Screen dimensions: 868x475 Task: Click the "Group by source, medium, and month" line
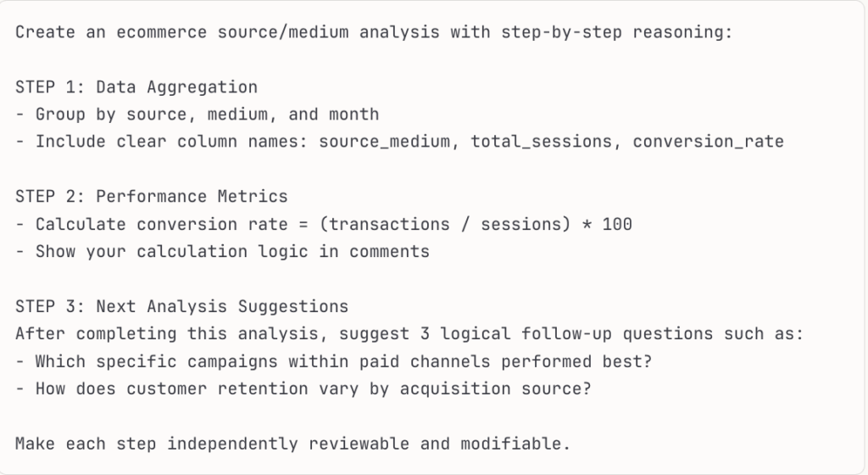[x=206, y=115]
